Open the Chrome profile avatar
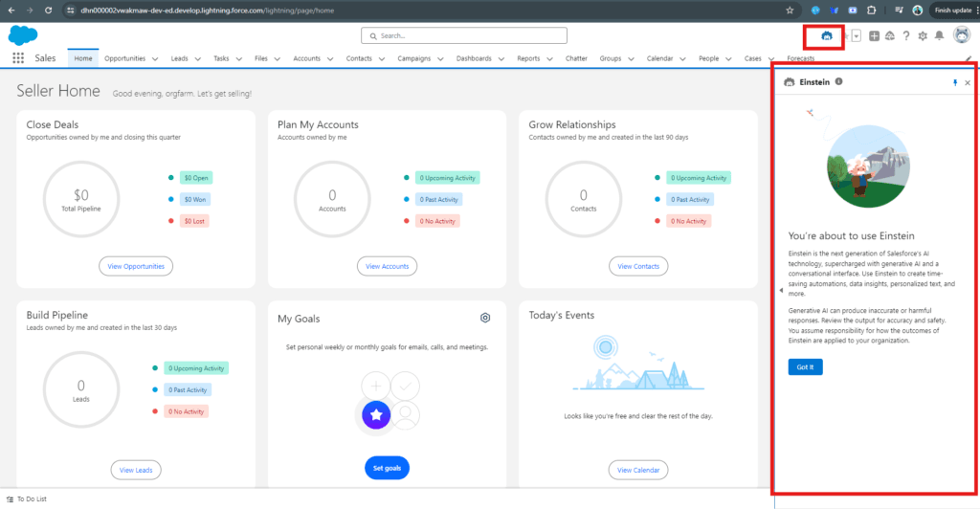 (x=918, y=10)
